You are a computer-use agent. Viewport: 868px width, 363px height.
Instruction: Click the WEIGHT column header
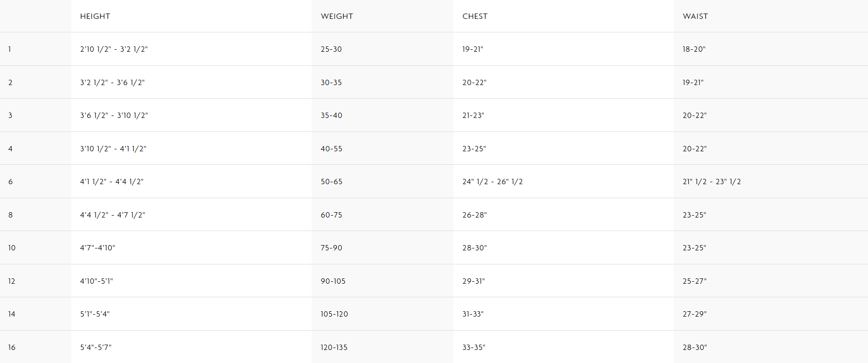[x=337, y=16]
